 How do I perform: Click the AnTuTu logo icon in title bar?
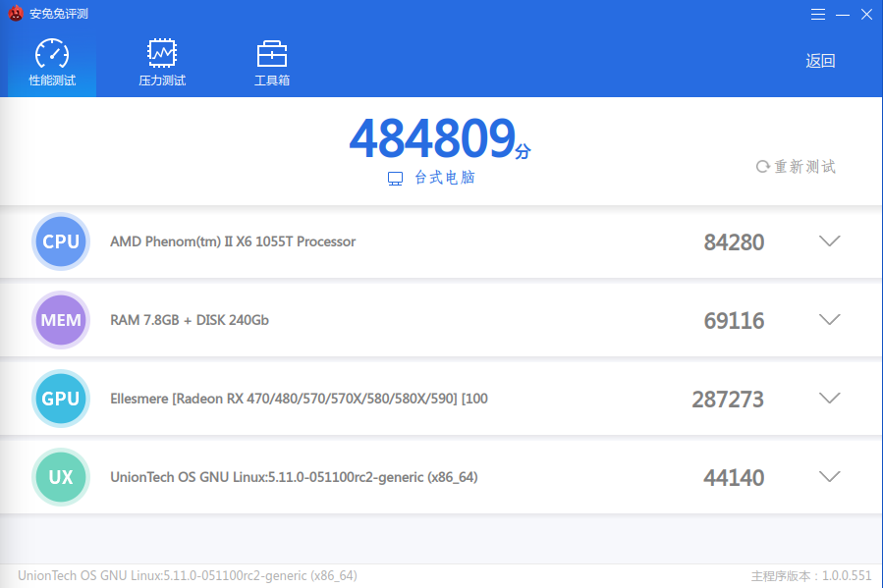coord(16,14)
